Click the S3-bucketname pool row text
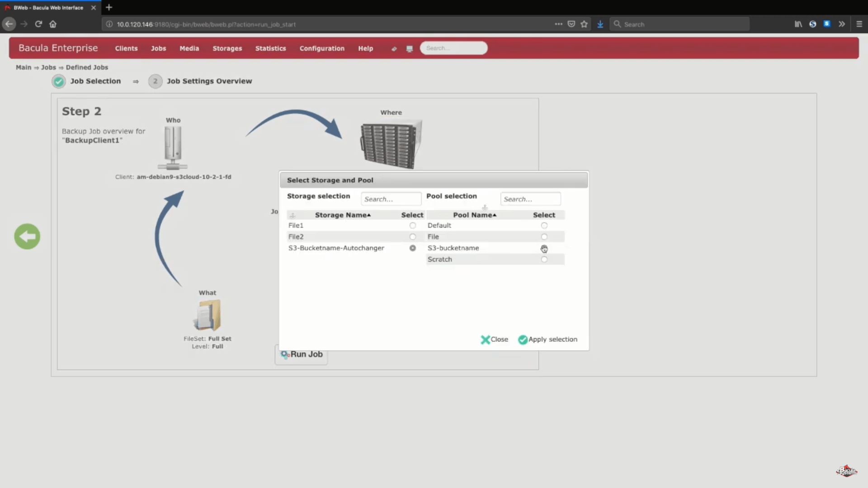The image size is (868, 488). point(453,248)
